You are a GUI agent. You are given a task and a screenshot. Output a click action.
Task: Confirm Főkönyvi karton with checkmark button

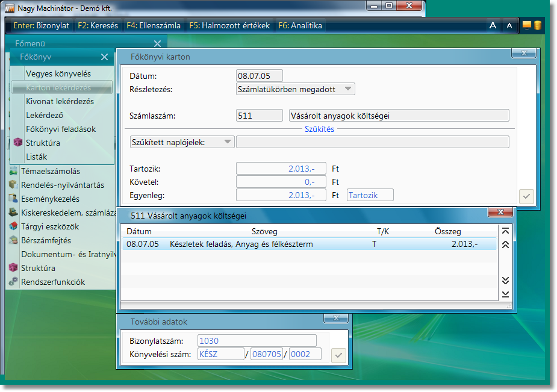point(526,196)
